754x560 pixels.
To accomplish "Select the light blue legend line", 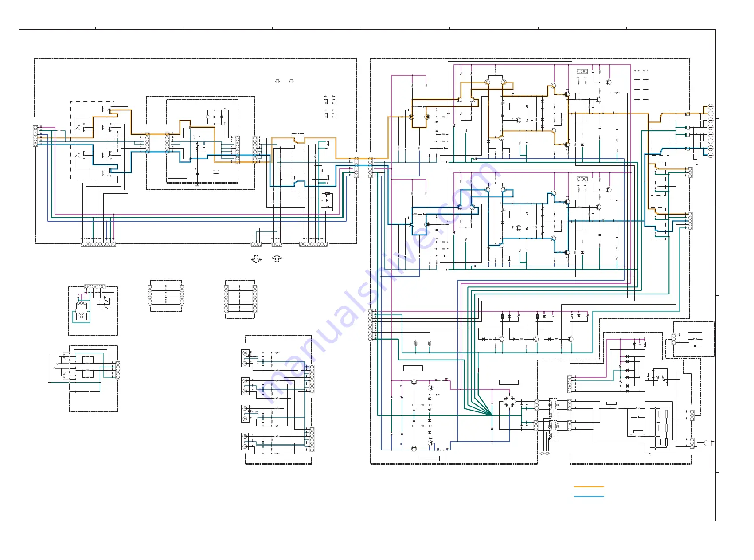I will pyautogui.click(x=589, y=497).
